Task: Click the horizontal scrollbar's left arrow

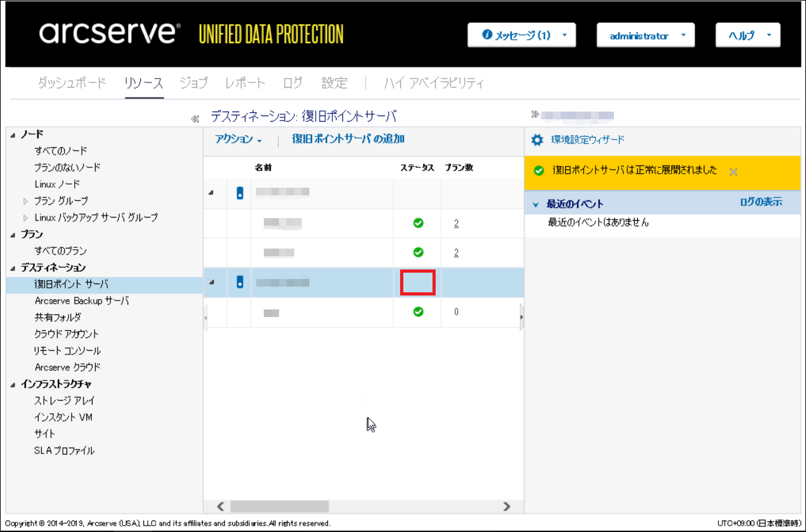Action: (x=221, y=506)
